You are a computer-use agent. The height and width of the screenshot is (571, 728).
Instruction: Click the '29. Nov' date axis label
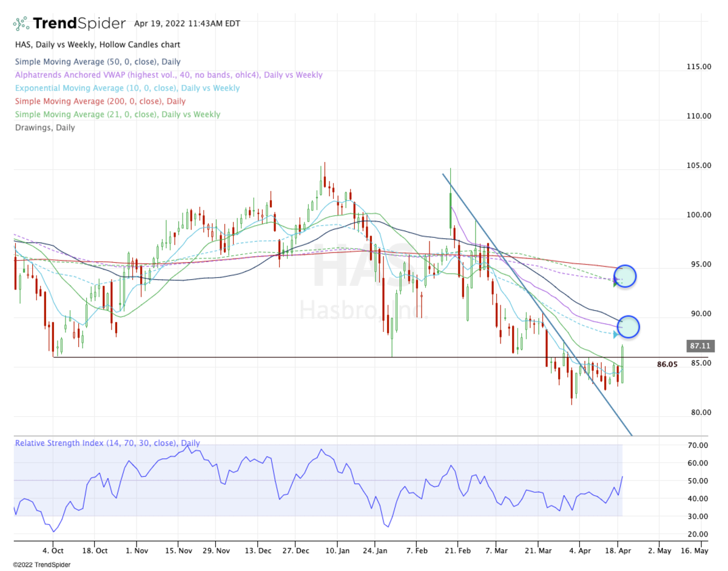(x=217, y=551)
